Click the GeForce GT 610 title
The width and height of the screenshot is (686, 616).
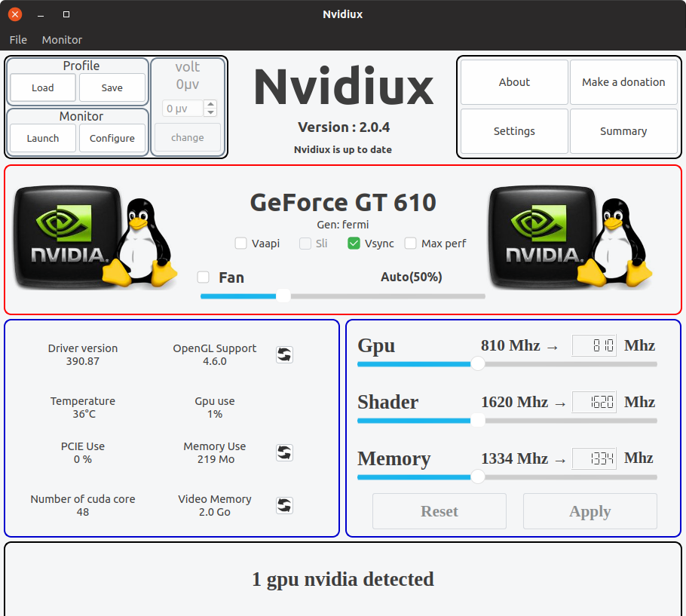(x=343, y=203)
